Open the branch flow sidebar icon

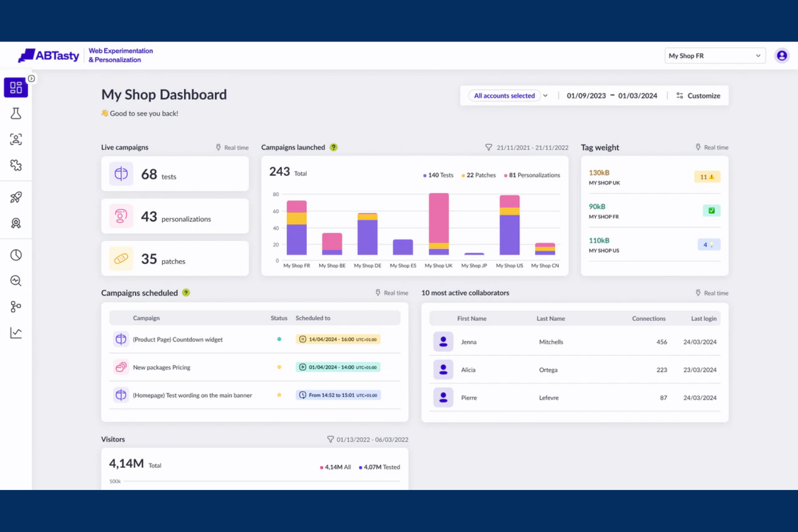coord(16,307)
